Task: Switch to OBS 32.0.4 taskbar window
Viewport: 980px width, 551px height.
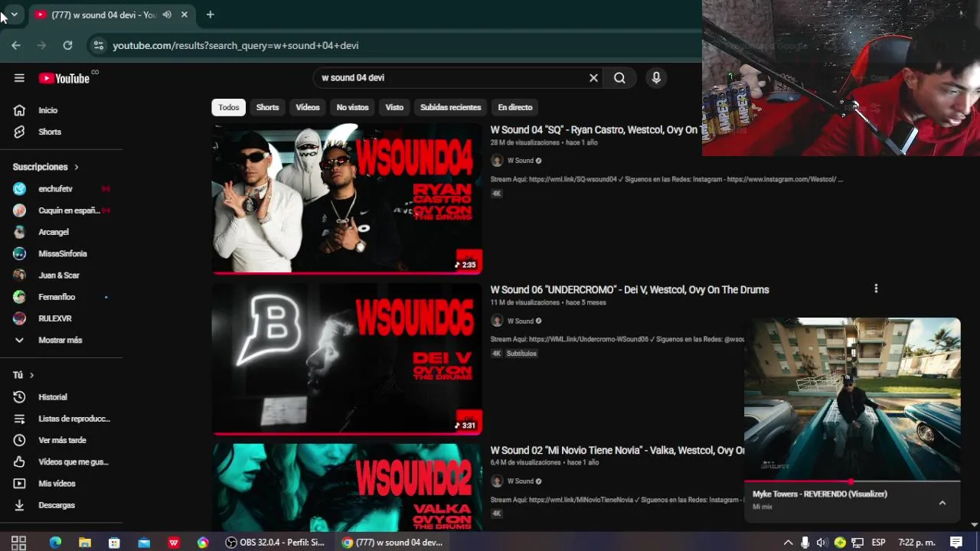Action: pyautogui.click(x=276, y=543)
